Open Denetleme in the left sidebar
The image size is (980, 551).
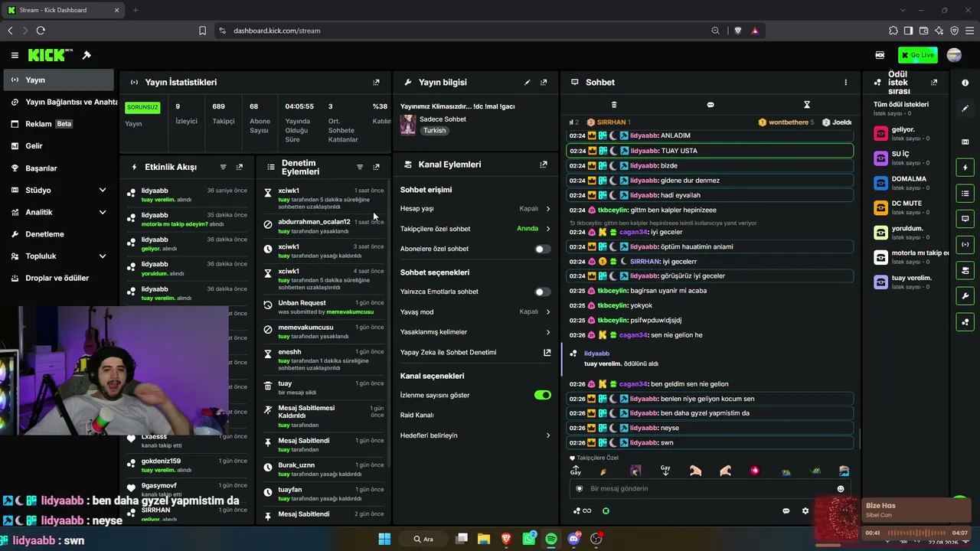click(58, 234)
